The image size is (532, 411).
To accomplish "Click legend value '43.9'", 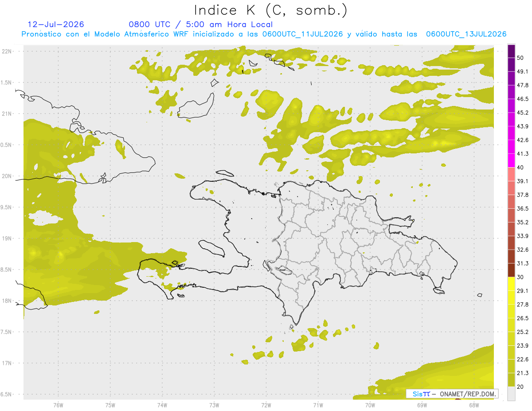I will tap(523, 126).
